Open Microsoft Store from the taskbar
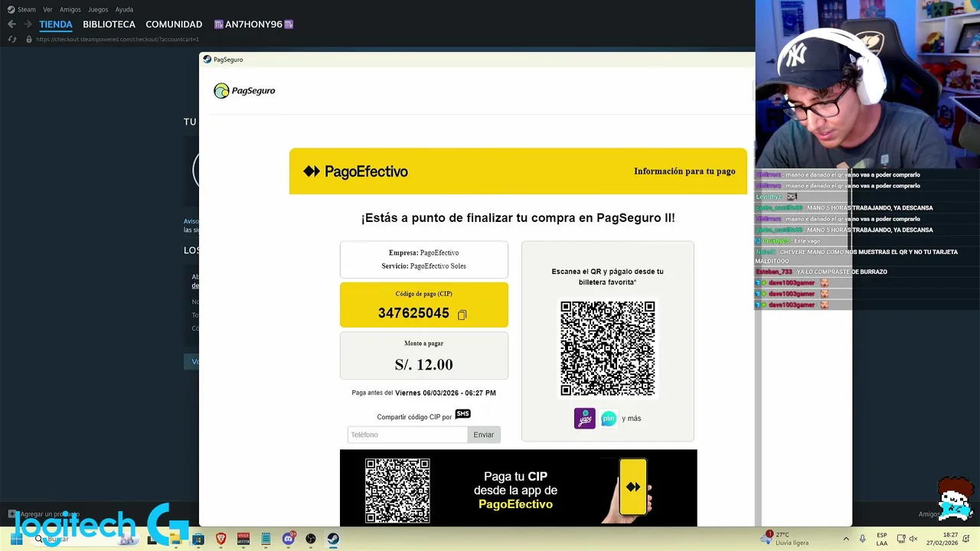This screenshot has height=551, width=980. (198, 539)
